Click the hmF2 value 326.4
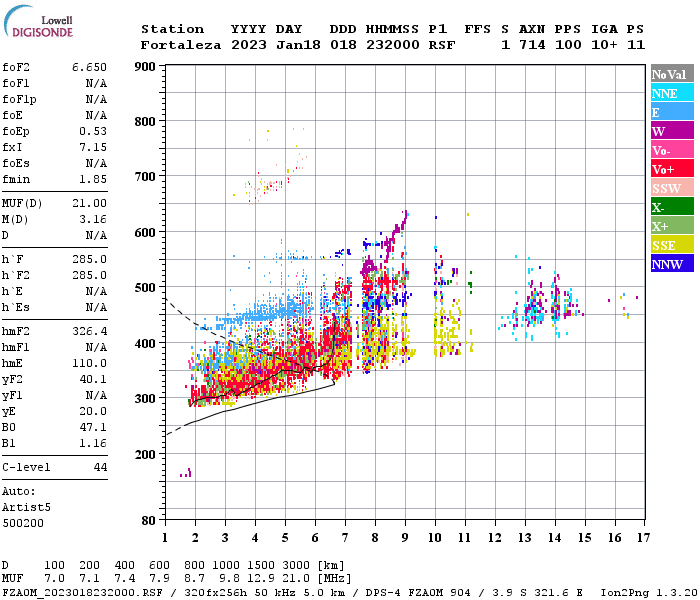700x600 pixels. (x=90, y=332)
